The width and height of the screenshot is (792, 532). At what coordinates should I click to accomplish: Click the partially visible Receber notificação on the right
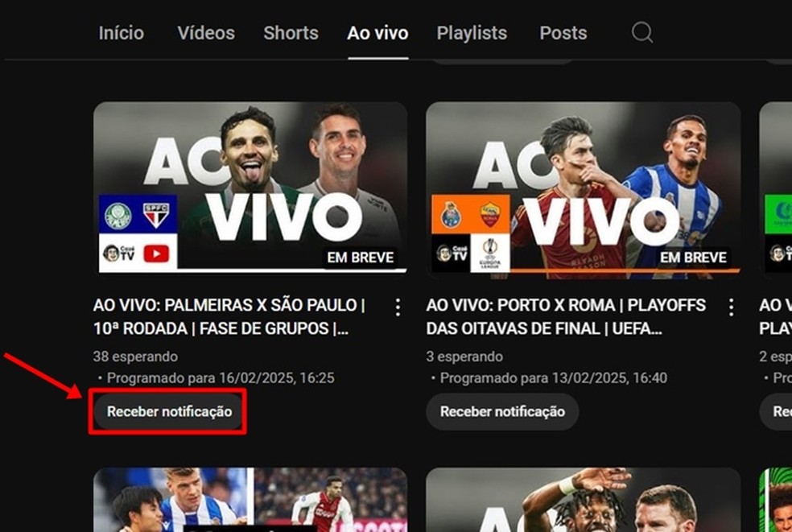(x=778, y=411)
